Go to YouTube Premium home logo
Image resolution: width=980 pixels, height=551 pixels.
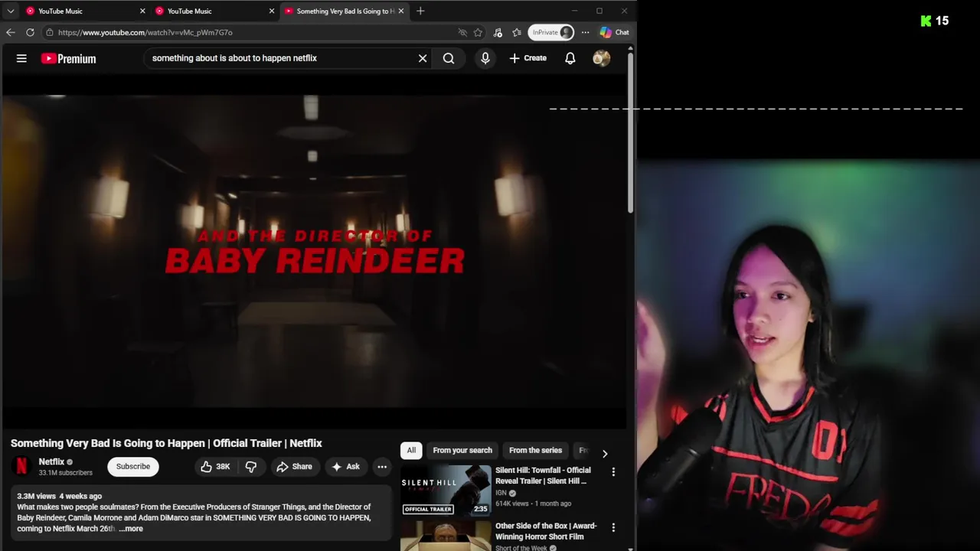click(69, 58)
